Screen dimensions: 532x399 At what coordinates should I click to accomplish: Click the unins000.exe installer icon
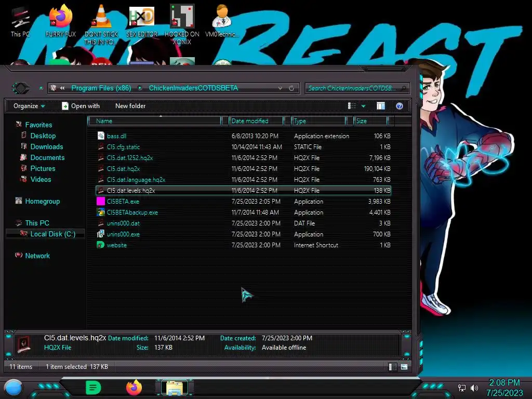coord(100,234)
